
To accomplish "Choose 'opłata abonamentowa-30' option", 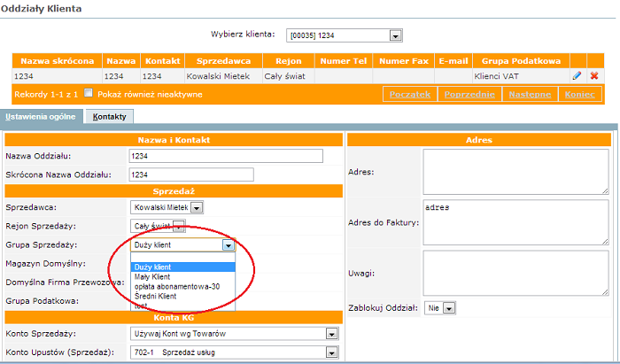I will 183,287.
